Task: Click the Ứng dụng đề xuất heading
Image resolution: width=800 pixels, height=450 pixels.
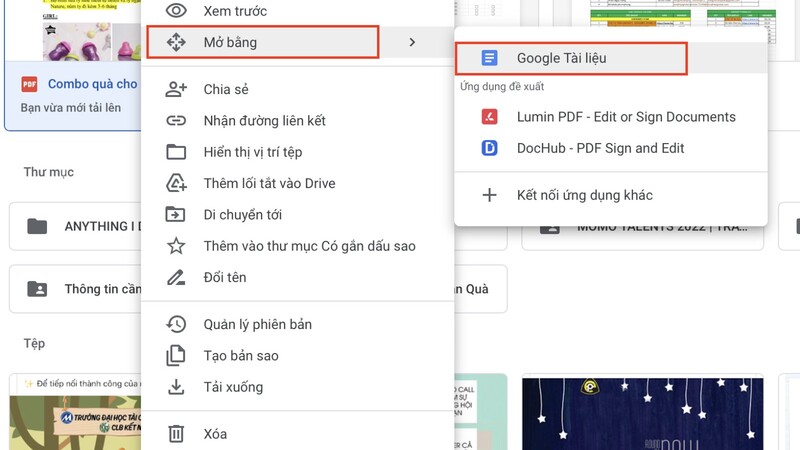Action: [502, 87]
